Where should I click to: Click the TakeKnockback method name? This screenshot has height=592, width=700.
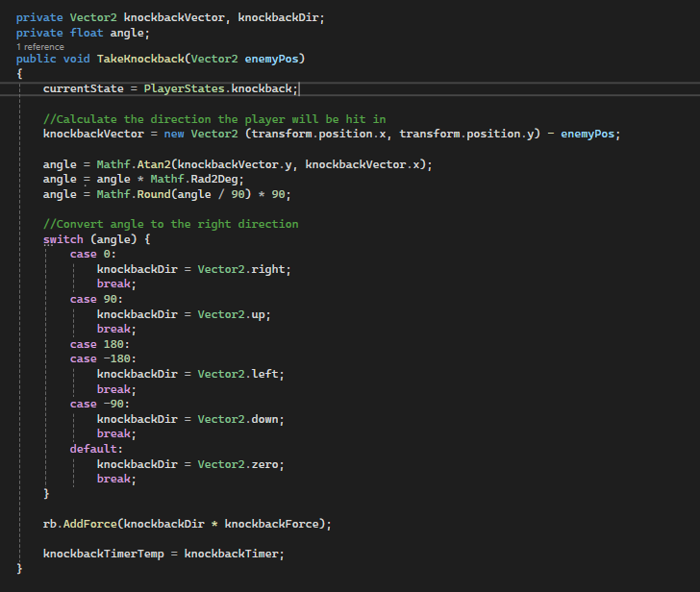click(x=141, y=59)
